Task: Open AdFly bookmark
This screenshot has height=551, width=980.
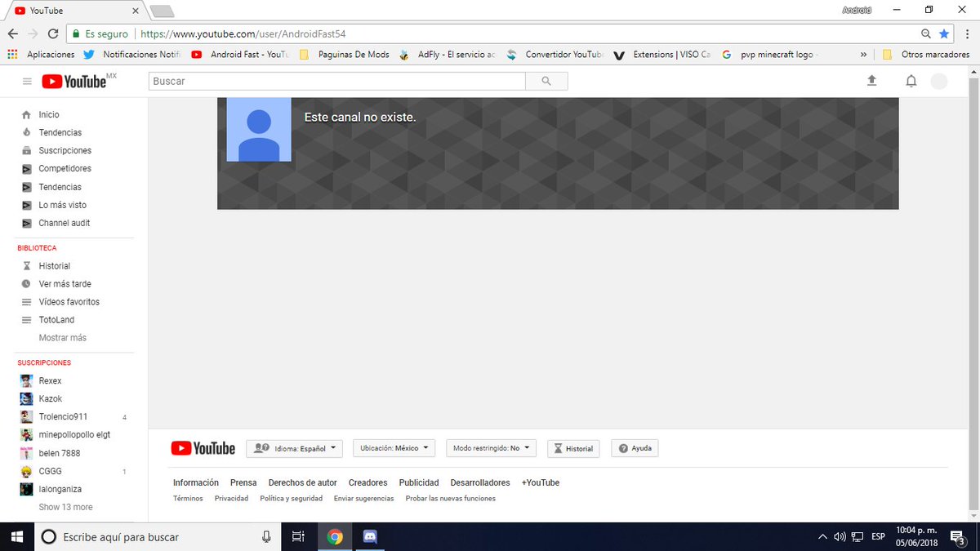Action: [x=448, y=55]
